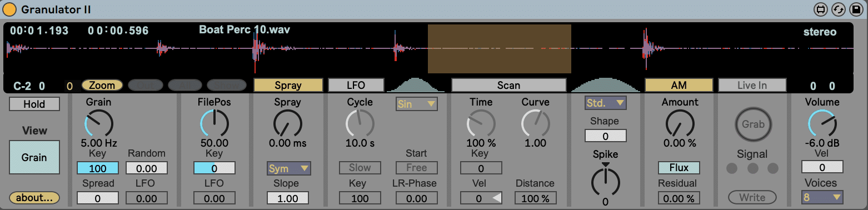Select the Spray tab
The height and width of the screenshot is (210, 868).
tap(288, 85)
